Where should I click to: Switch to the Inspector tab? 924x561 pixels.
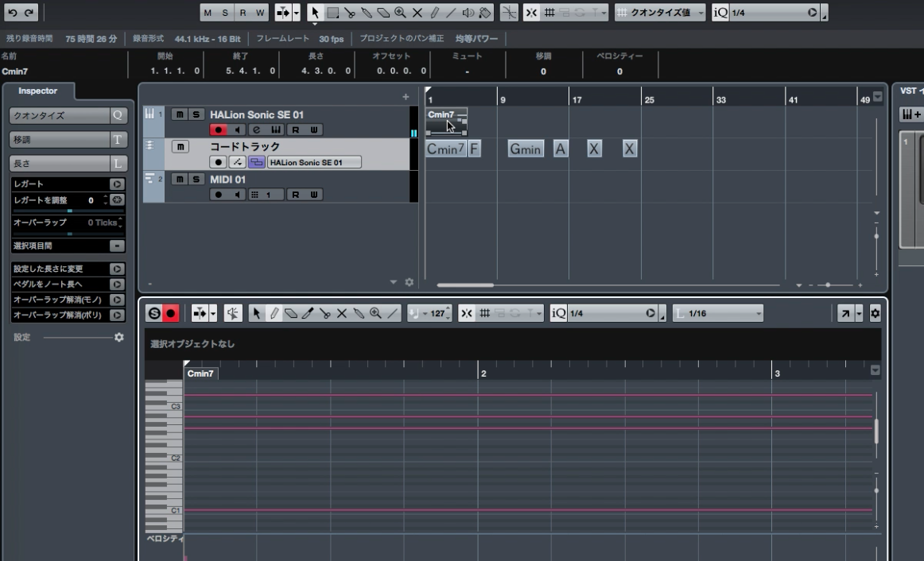click(37, 91)
